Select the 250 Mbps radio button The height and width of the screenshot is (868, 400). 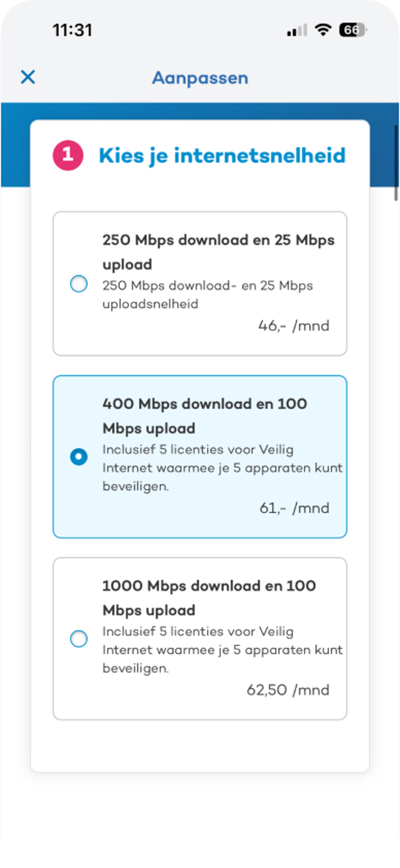point(79,284)
